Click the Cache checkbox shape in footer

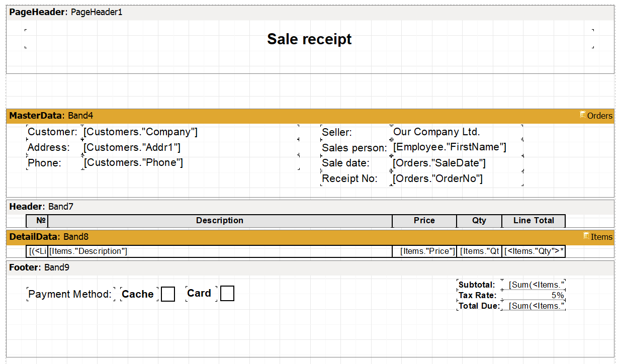[x=168, y=294]
